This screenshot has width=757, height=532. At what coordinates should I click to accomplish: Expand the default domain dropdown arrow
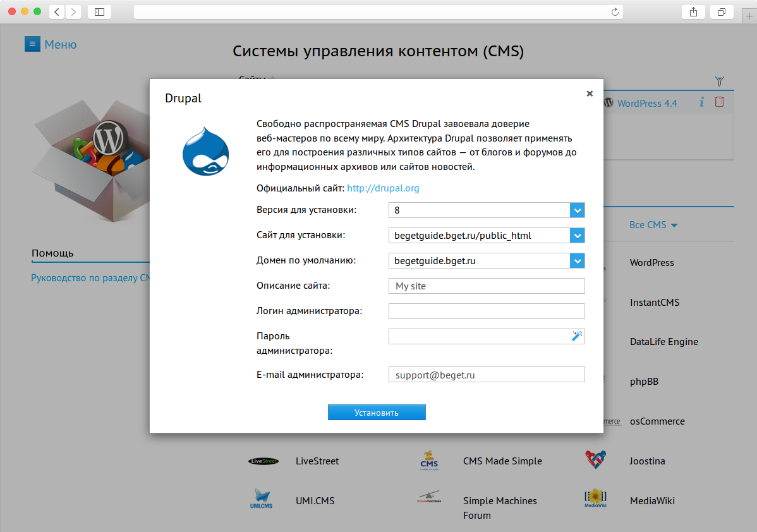click(x=577, y=261)
